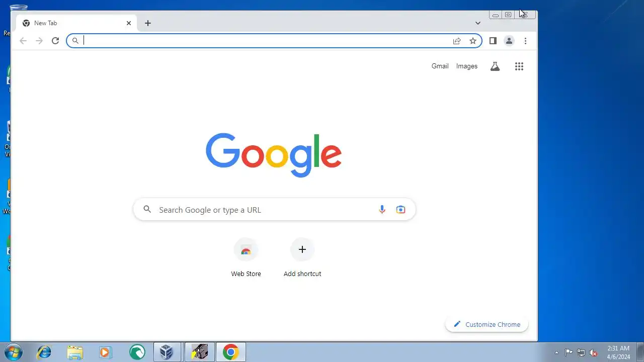Image resolution: width=644 pixels, height=362 pixels.
Task: Open a new tab with plus button
Action: 147,23
